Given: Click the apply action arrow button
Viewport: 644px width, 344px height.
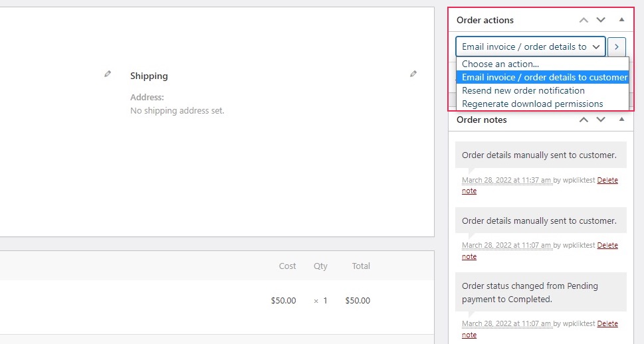Looking at the screenshot, I should click(617, 46).
